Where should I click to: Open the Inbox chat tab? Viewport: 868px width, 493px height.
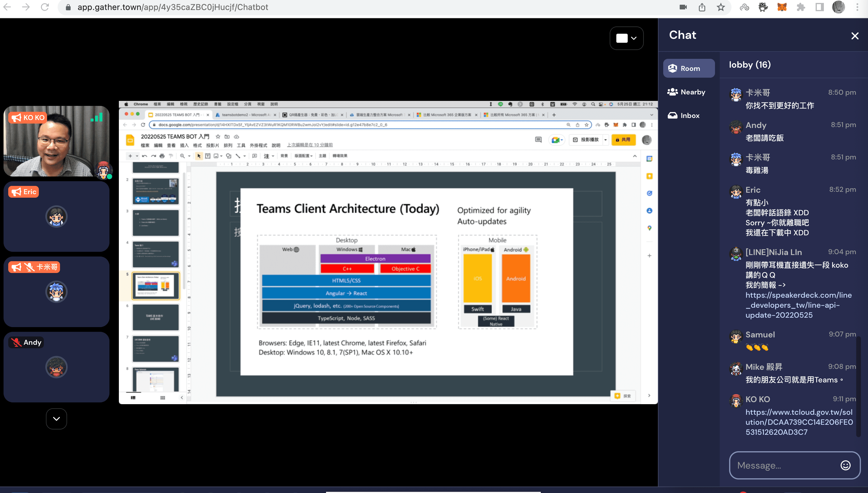(x=689, y=116)
